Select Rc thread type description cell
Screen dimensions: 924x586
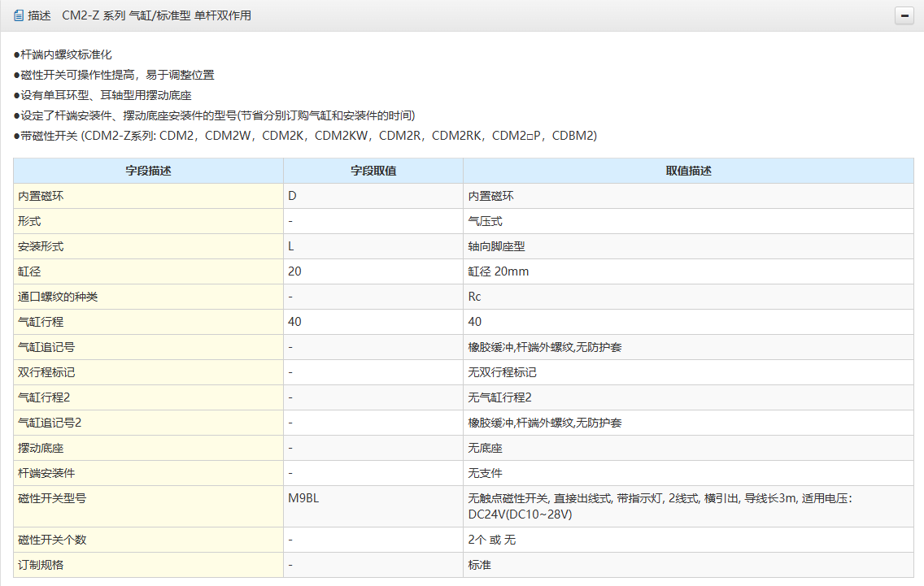click(x=475, y=297)
